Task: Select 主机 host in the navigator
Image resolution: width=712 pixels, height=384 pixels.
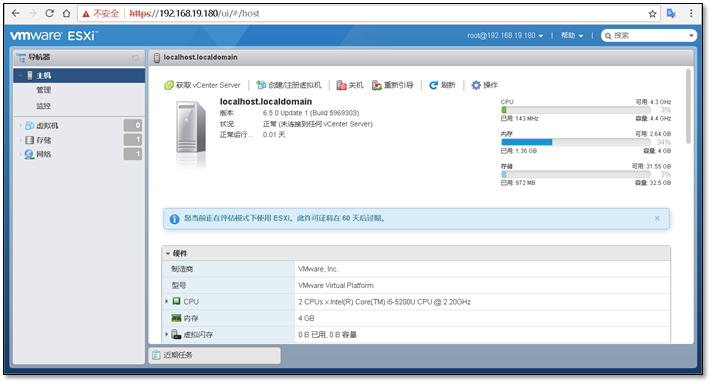Action: tap(79, 75)
